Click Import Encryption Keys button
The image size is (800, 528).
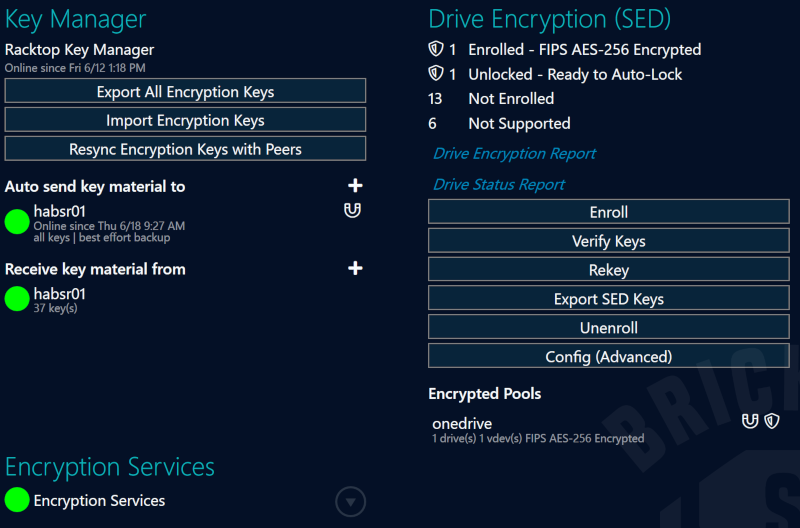tap(185, 120)
